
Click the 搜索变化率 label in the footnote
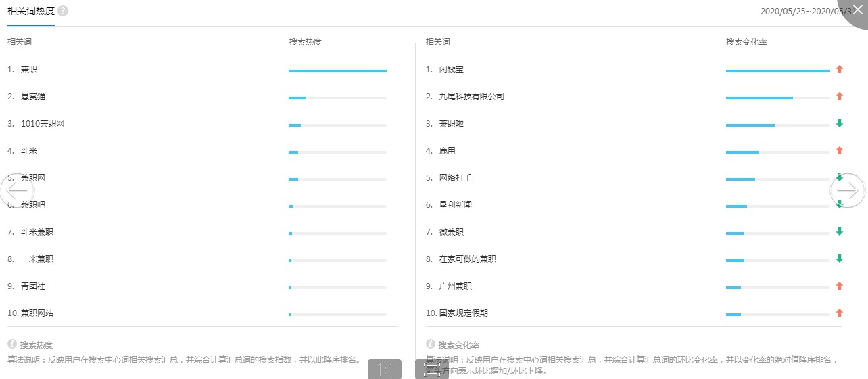click(x=459, y=345)
